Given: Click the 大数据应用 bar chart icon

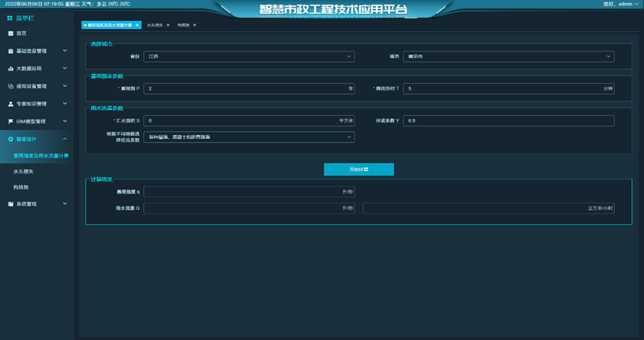Looking at the screenshot, I should [x=10, y=69].
